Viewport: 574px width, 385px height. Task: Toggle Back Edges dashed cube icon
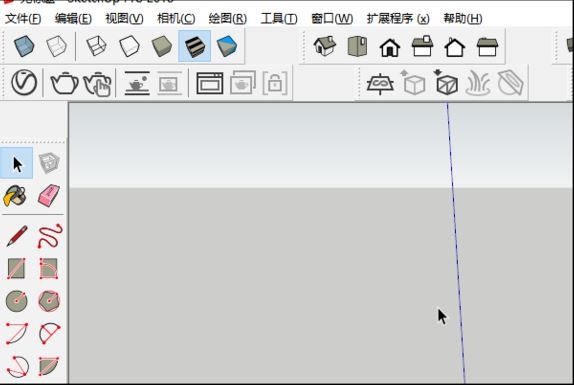(x=56, y=46)
